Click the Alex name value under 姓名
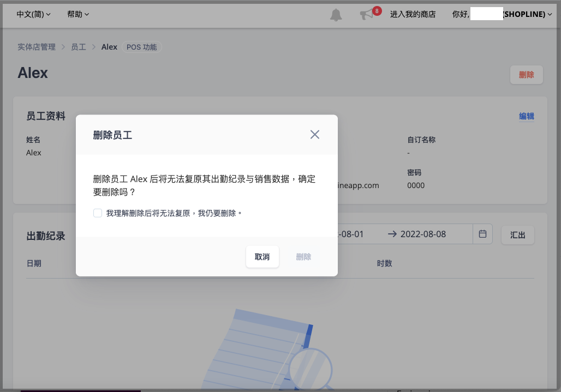This screenshot has height=392, width=561. (34, 153)
